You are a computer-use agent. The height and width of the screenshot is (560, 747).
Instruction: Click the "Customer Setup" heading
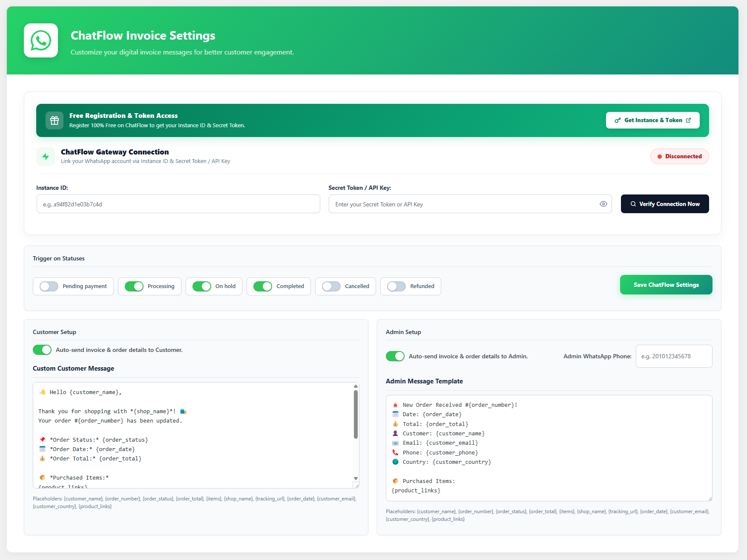click(55, 332)
